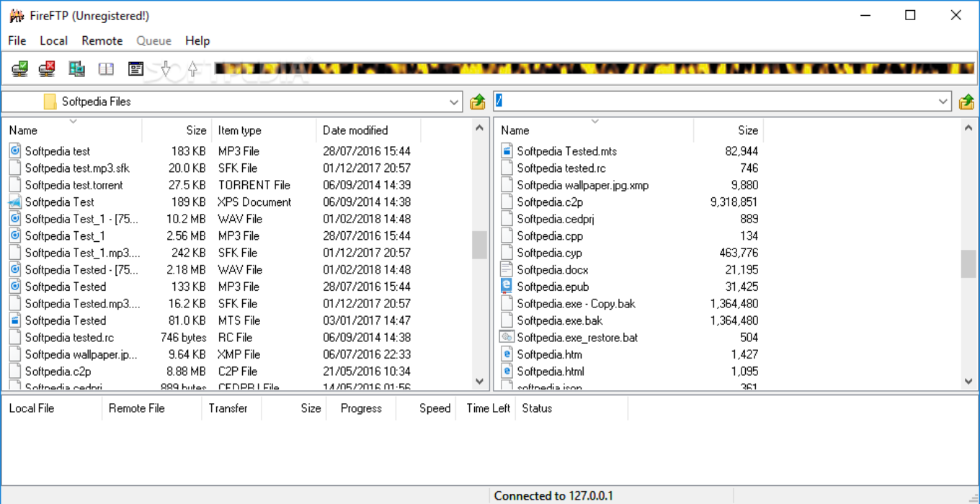Open the local directory path dropdown
This screenshot has width=980, height=504.
point(454,101)
